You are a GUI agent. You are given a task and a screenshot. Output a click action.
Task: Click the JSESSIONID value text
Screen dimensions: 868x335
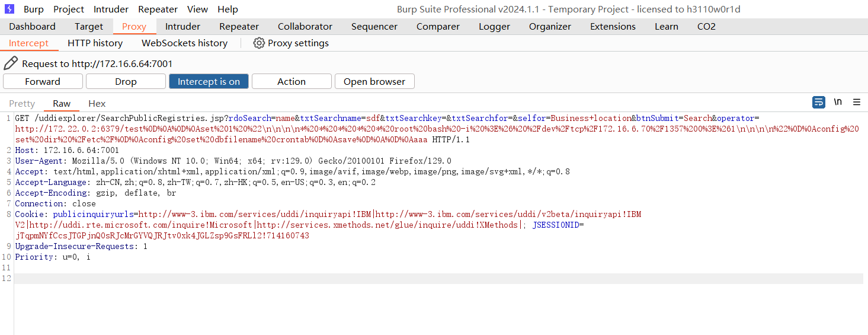(x=162, y=235)
